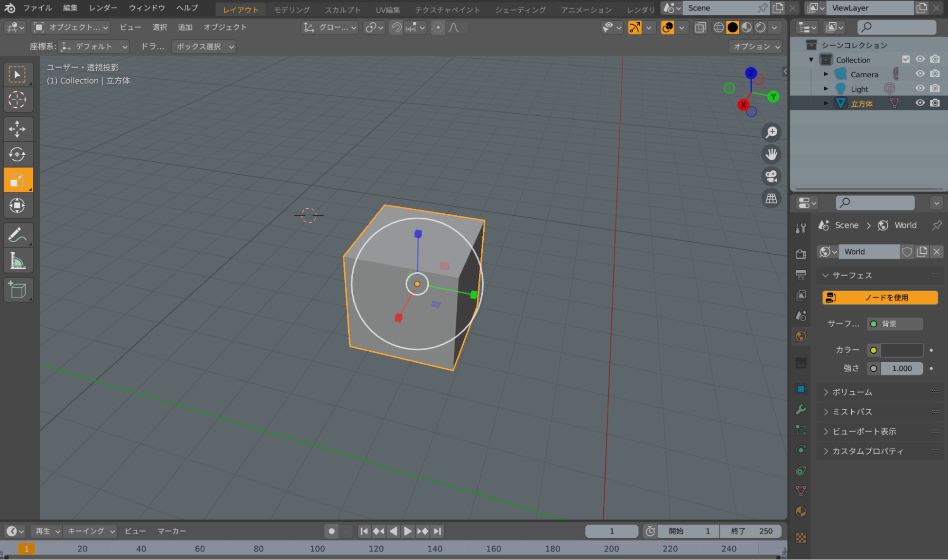Toggle visibility of Light object
Screen dimensions: 948x560
[920, 88]
